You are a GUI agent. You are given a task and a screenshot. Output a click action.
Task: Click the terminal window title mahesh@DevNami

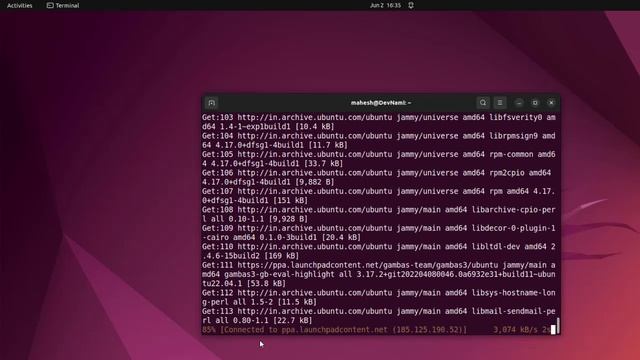click(381, 103)
